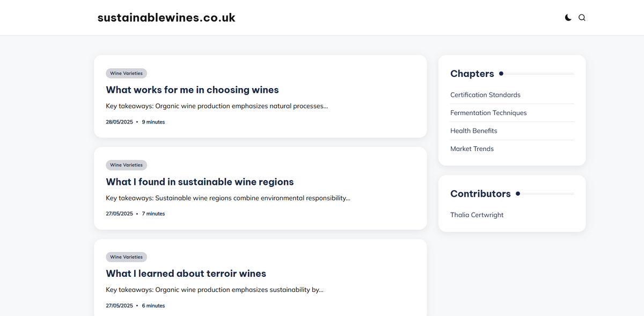Open the Health Benefits chapter
Viewport: 644px width, 316px height.
474,131
